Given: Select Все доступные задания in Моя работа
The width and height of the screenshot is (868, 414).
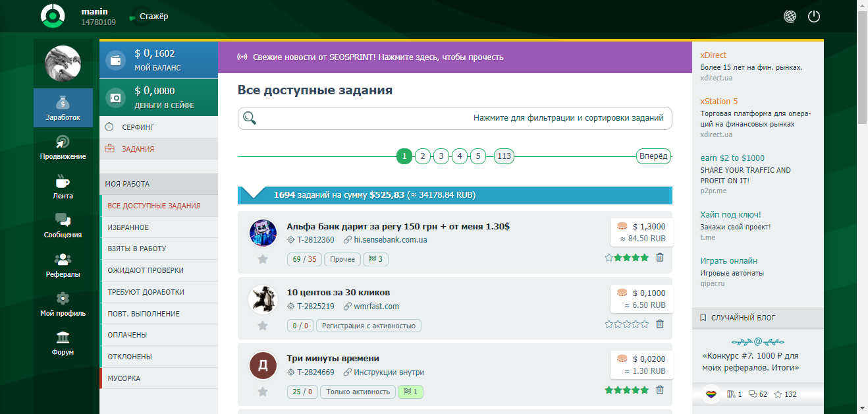Looking at the screenshot, I should coord(159,206).
